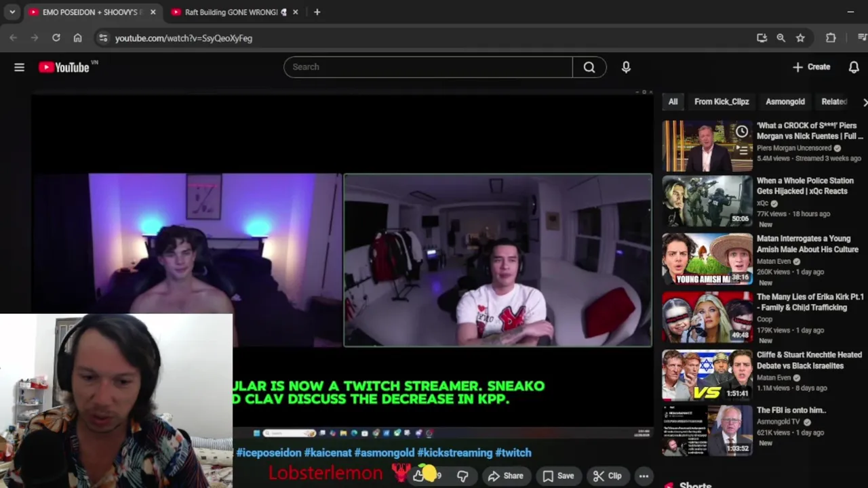Click the Create button
This screenshot has width=868, height=488.
(x=812, y=67)
